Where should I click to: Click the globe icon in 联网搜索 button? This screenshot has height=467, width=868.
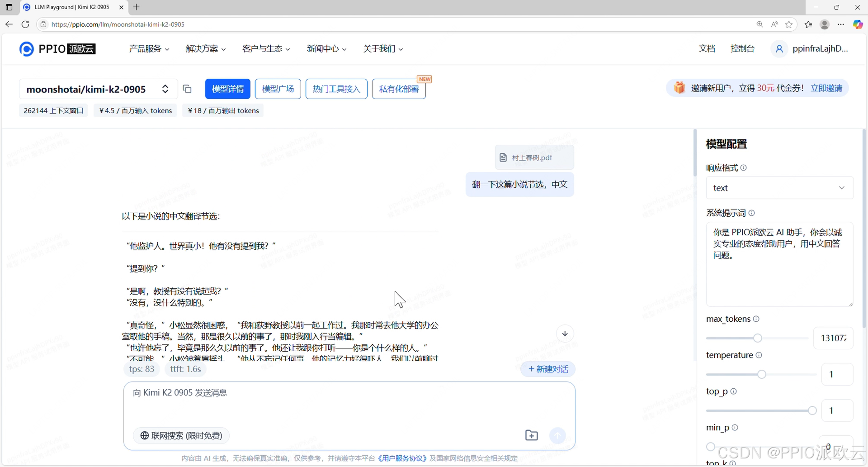click(145, 436)
